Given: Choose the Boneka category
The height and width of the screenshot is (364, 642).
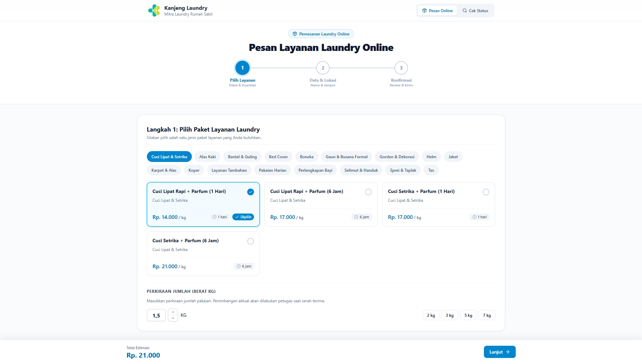Looking at the screenshot, I should 307,157.
